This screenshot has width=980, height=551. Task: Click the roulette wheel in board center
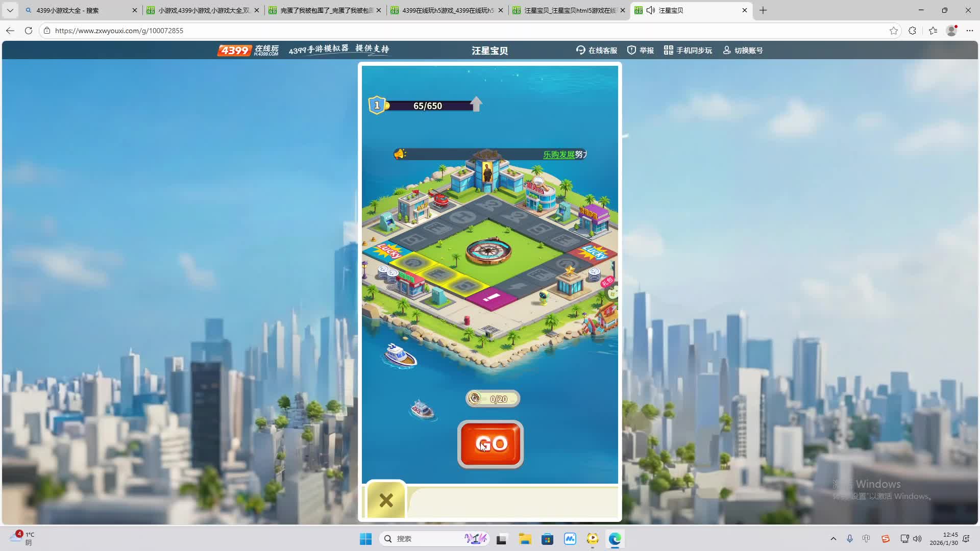488,251
